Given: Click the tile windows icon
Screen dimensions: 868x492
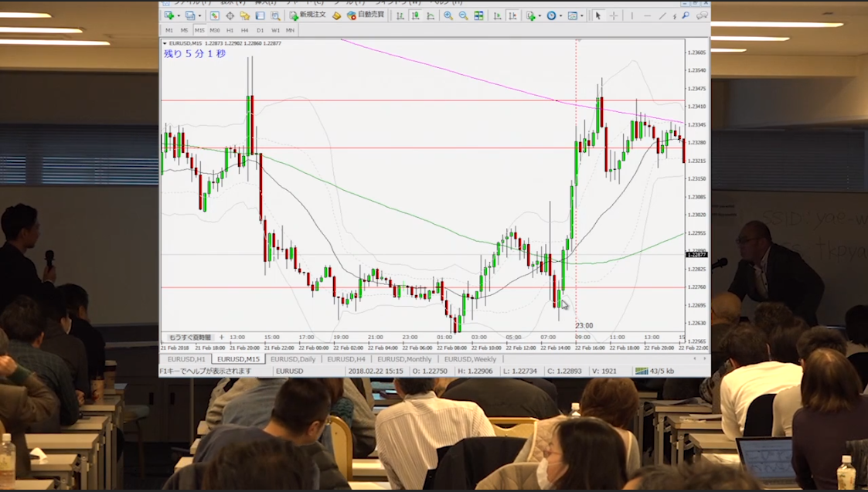Looking at the screenshot, I should click(478, 15).
